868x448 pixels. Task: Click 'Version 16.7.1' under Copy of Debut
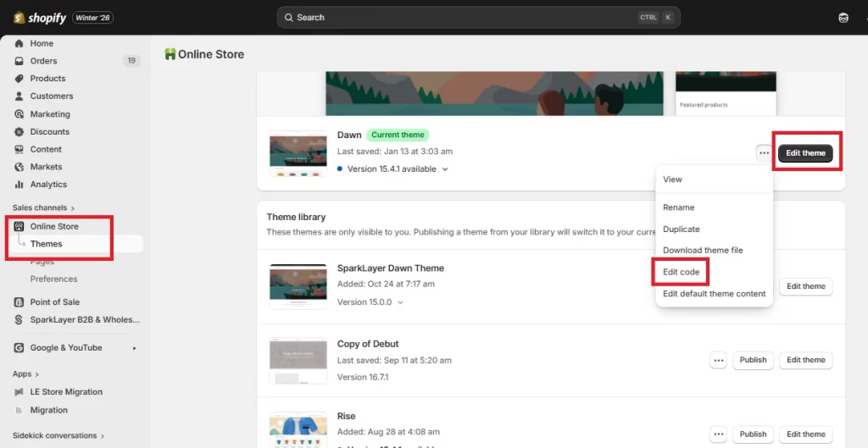coord(363,377)
